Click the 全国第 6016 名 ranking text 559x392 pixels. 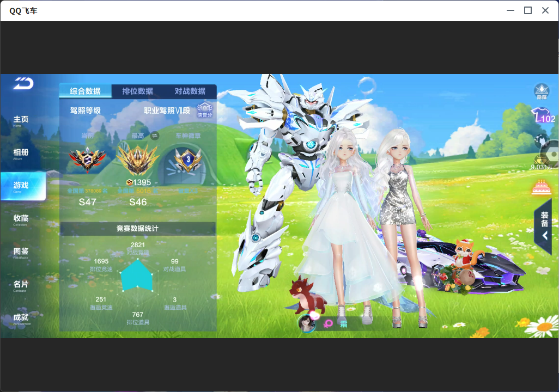(138, 191)
